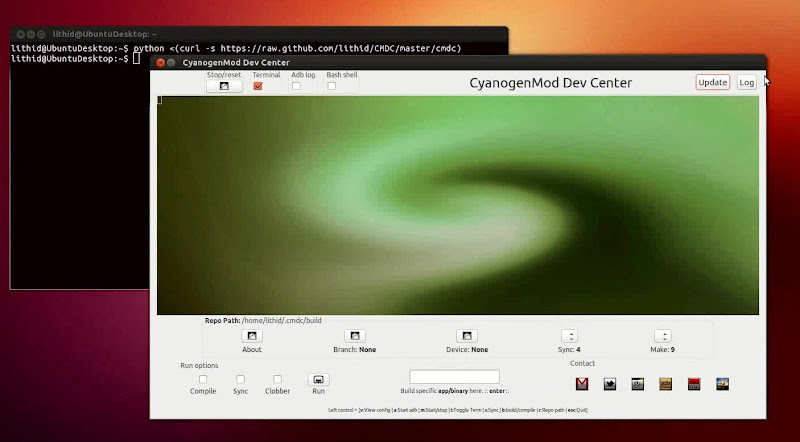Click the keyboard shortcuts hint line

click(458, 410)
